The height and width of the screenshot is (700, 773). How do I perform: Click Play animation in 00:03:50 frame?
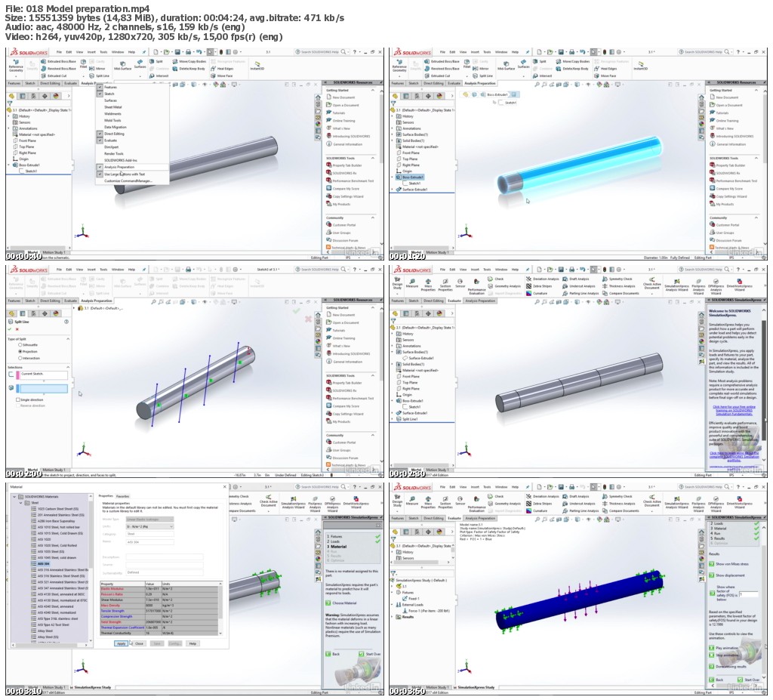coord(723,648)
